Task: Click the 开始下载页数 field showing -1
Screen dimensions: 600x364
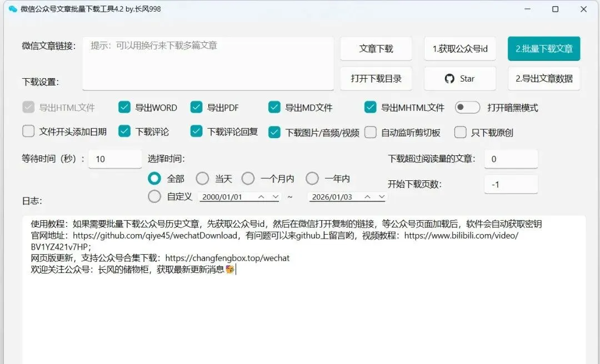Action: (511, 184)
